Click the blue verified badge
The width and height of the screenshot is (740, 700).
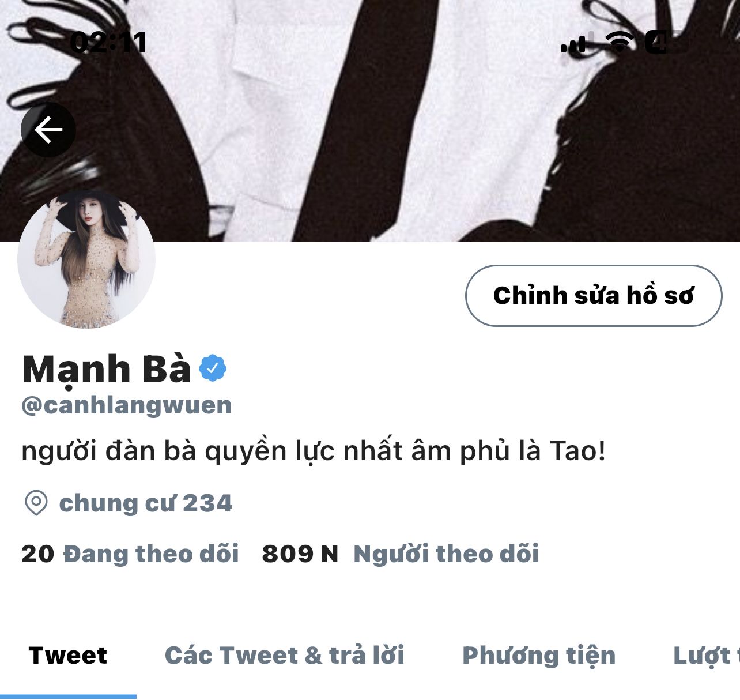[213, 368]
